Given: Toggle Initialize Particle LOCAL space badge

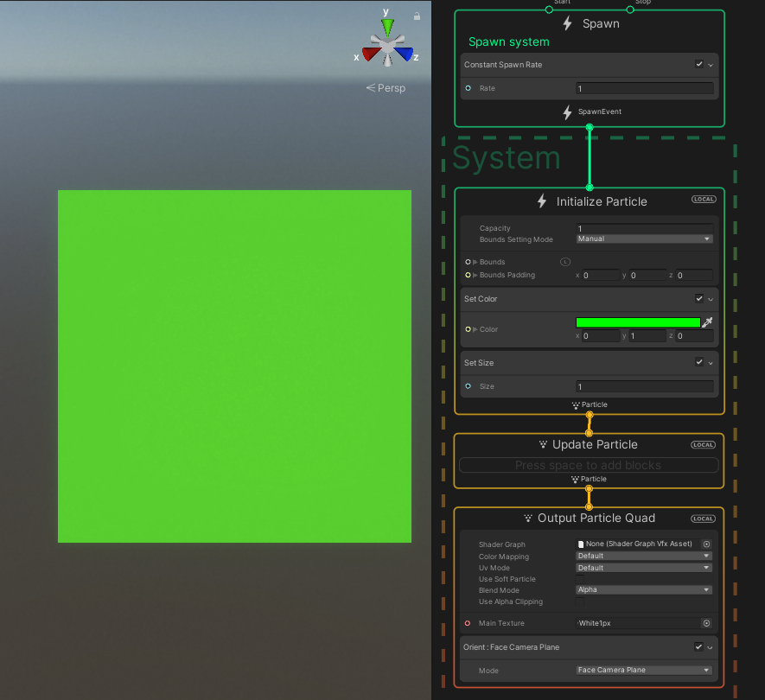Looking at the screenshot, I should [704, 199].
